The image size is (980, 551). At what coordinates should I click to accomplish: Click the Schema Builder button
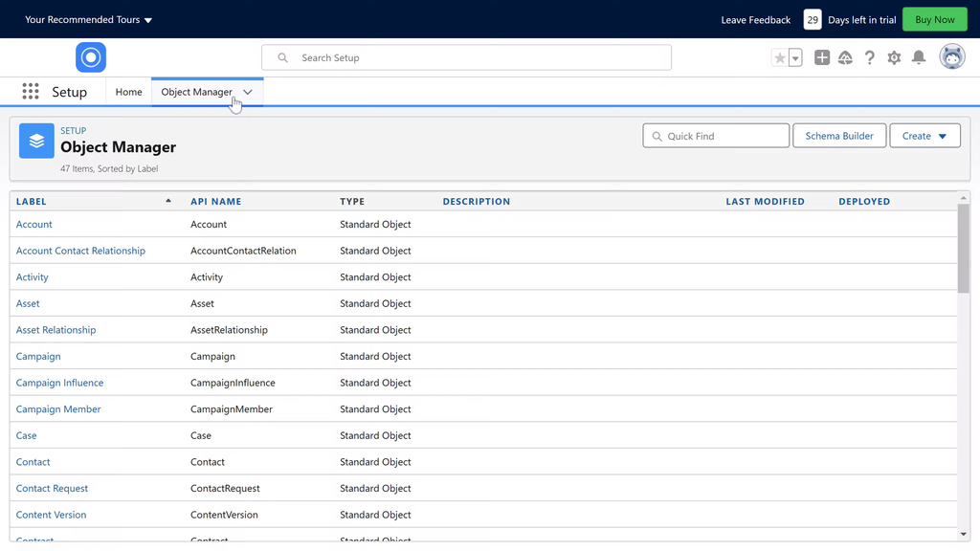pyautogui.click(x=839, y=136)
